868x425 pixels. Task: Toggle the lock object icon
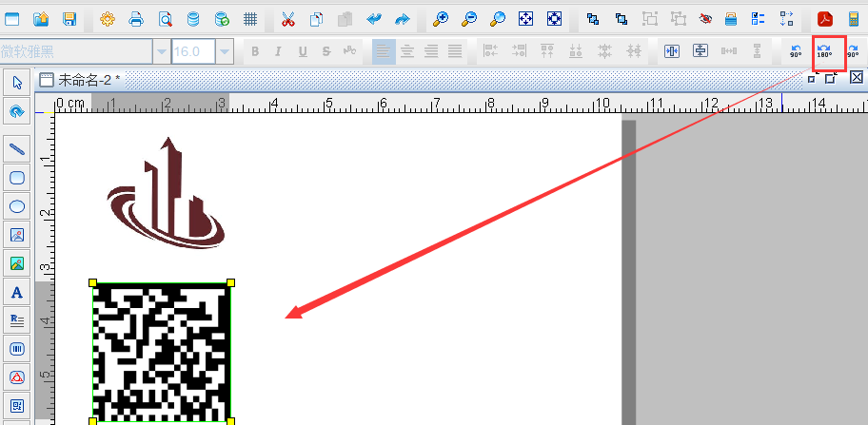(x=731, y=18)
